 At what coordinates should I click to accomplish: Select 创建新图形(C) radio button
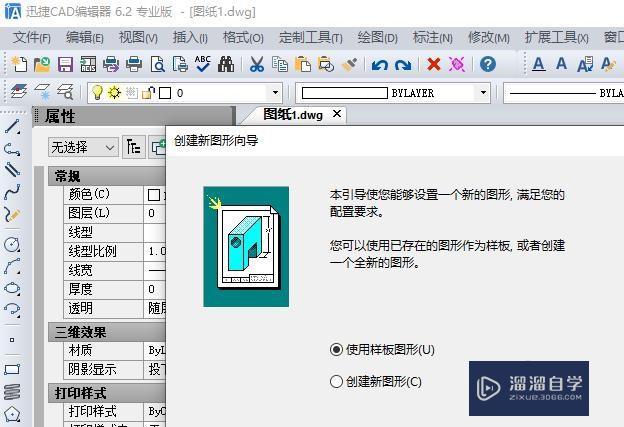coord(336,382)
